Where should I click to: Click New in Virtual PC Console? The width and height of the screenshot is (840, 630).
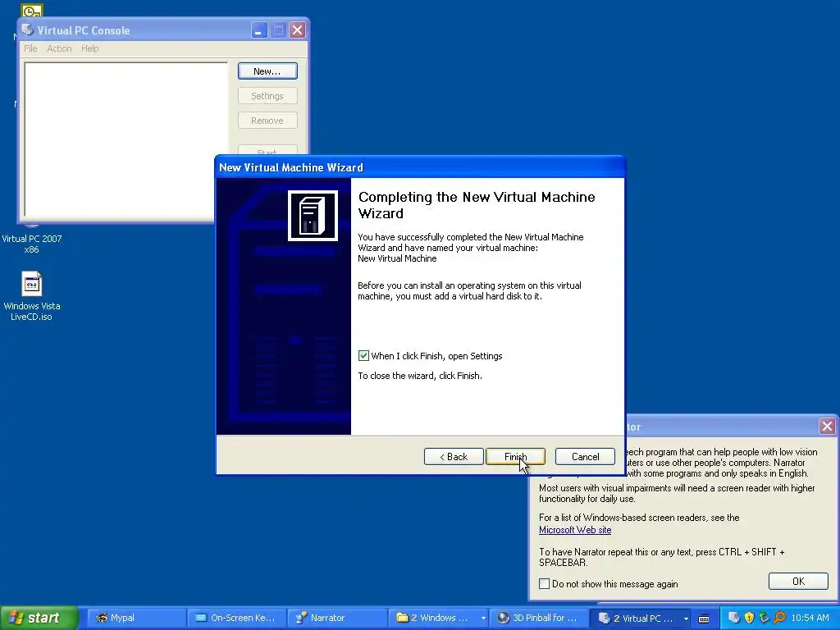point(267,71)
